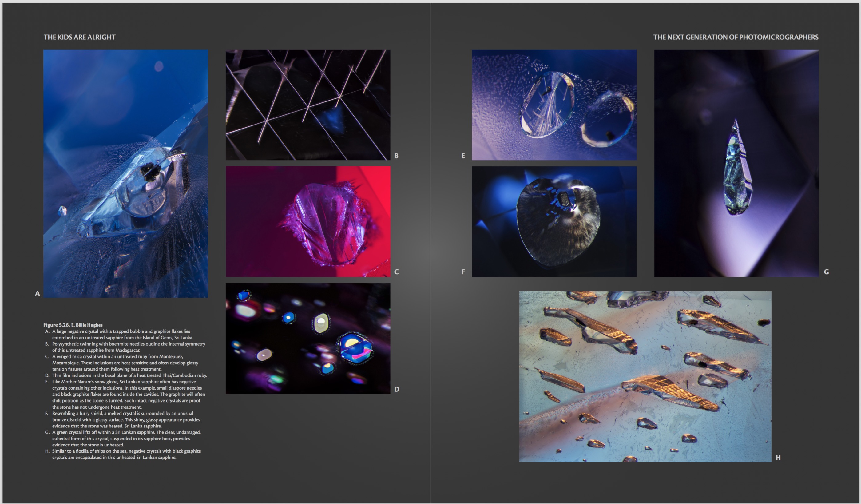Click caption D about thin film inclusions
This screenshot has width=861, height=504.
pyautogui.click(x=126, y=375)
